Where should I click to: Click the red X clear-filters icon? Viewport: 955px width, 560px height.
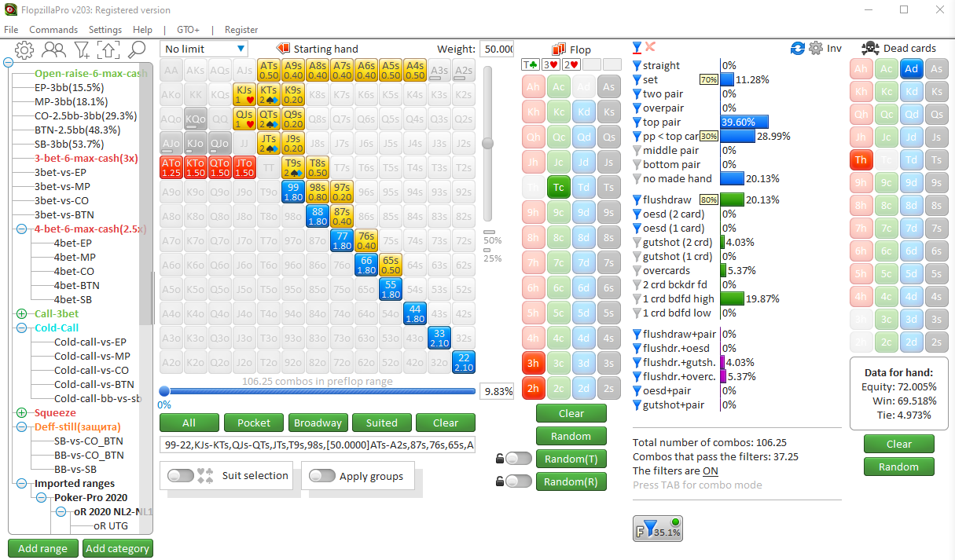point(651,47)
